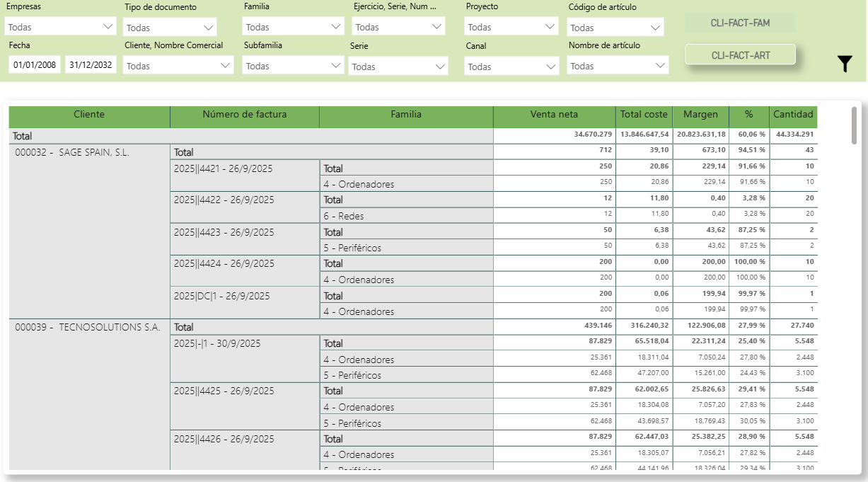Open the Código de artículo dropdown
The image size is (868, 482).
615,28
